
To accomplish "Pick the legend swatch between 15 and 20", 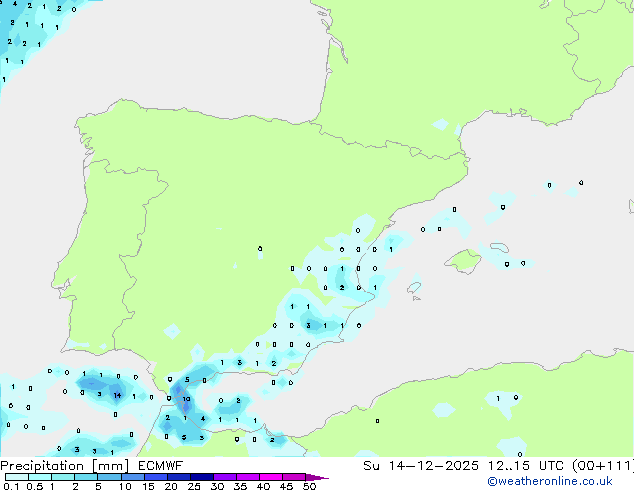I will click(156, 477).
